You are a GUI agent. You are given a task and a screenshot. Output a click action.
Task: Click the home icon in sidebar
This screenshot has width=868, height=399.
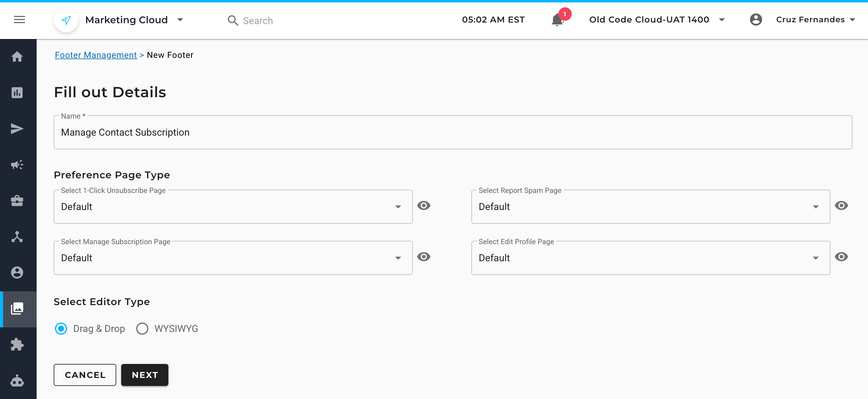(17, 57)
